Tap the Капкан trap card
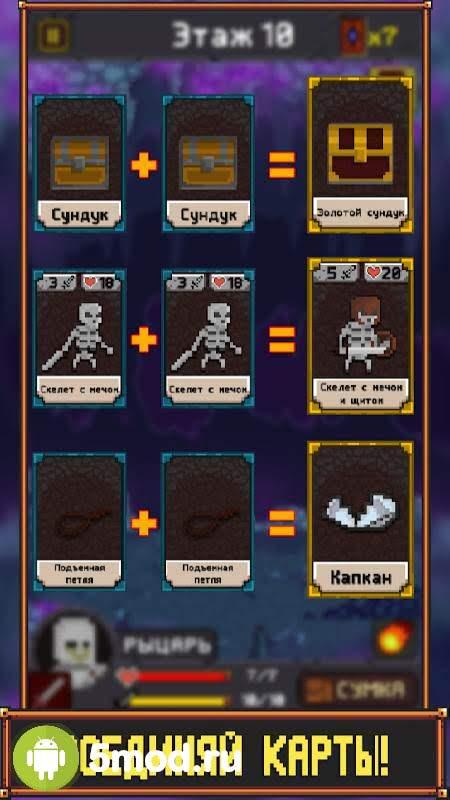The height and width of the screenshot is (800, 450). [360, 519]
